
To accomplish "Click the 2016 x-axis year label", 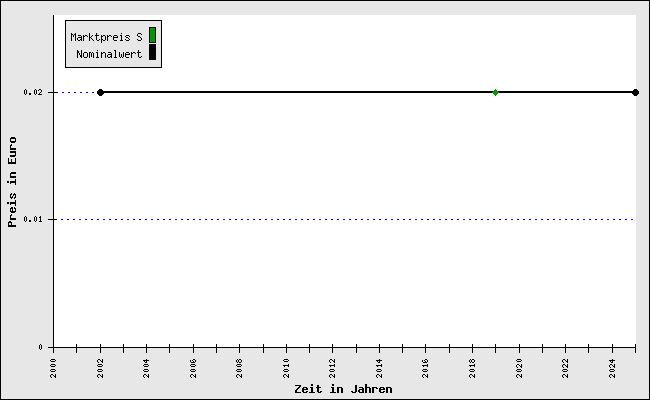I will 426,368.
